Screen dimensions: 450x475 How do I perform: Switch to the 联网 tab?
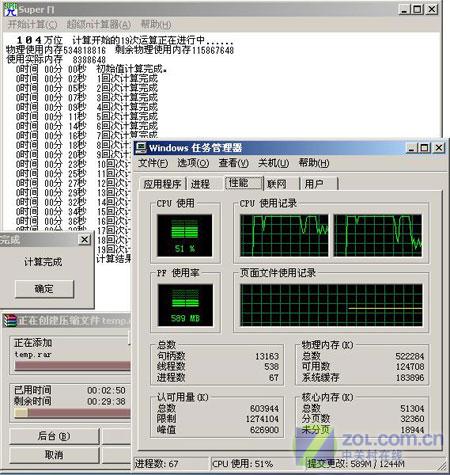click(x=281, y=184)
